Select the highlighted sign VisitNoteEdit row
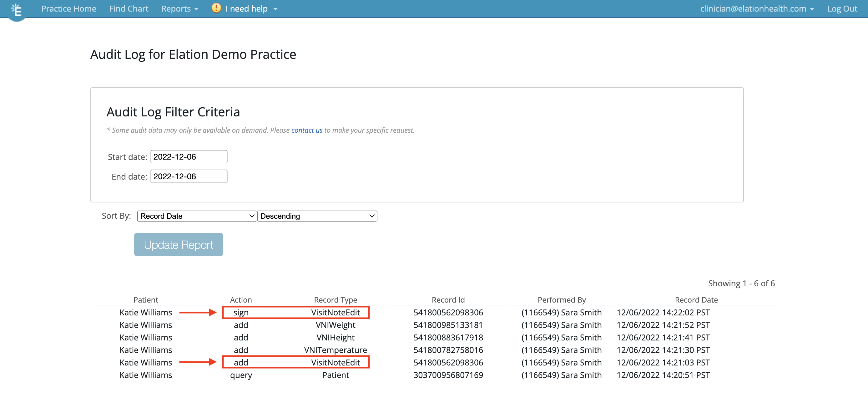 [x=296, y=312]
